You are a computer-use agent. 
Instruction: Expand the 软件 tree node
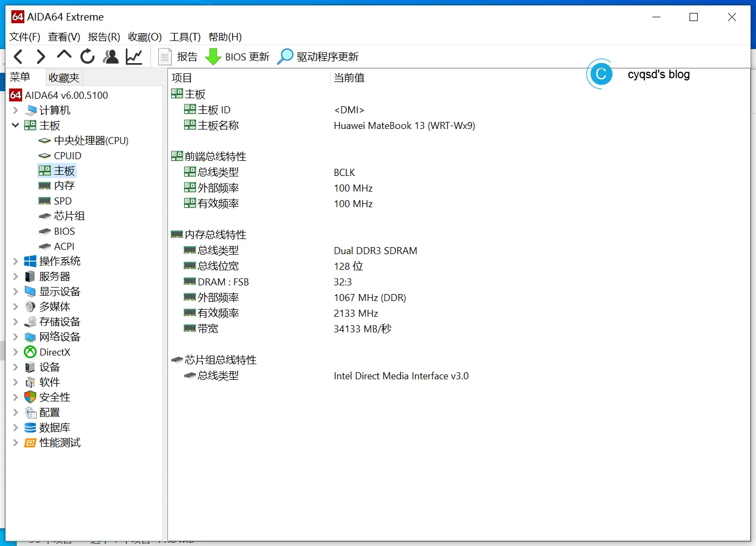click(x=15, y=382)
